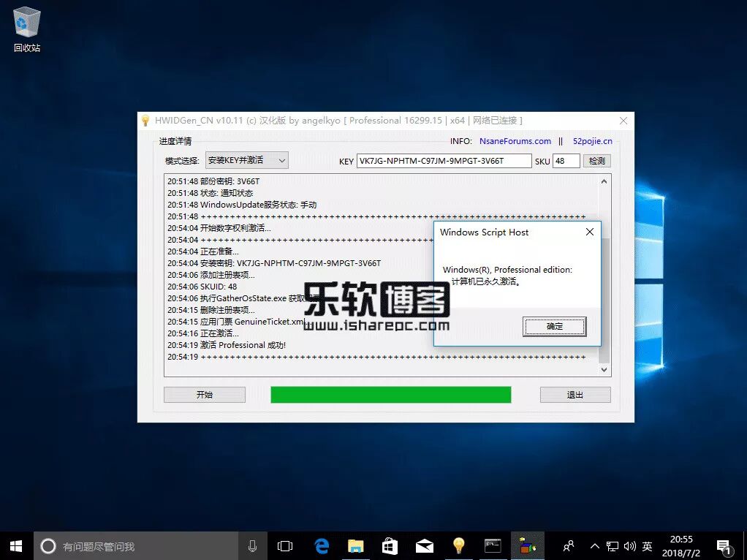Click the green progress bar

pyautogui.click(x=390, y=395)
